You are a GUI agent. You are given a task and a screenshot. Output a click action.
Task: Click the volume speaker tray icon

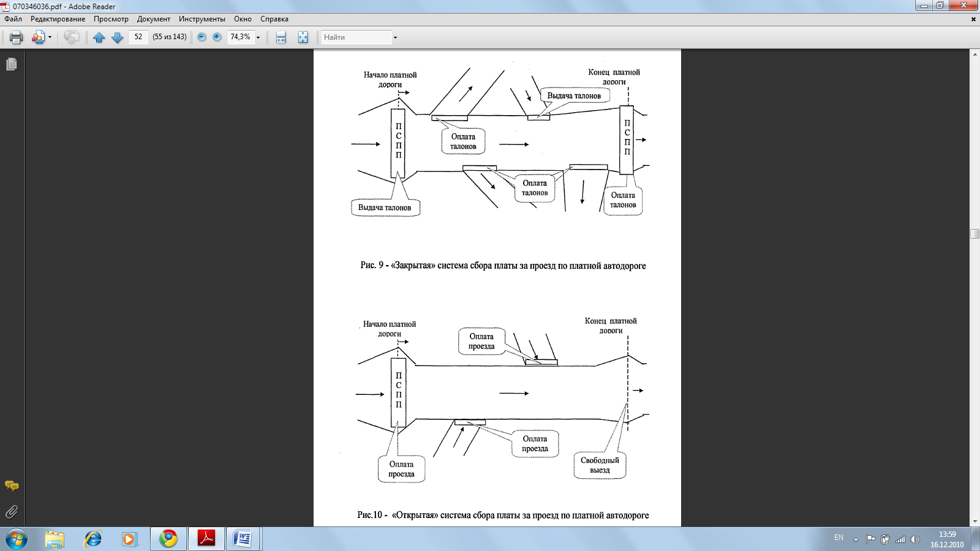click(x=915, y=539)
